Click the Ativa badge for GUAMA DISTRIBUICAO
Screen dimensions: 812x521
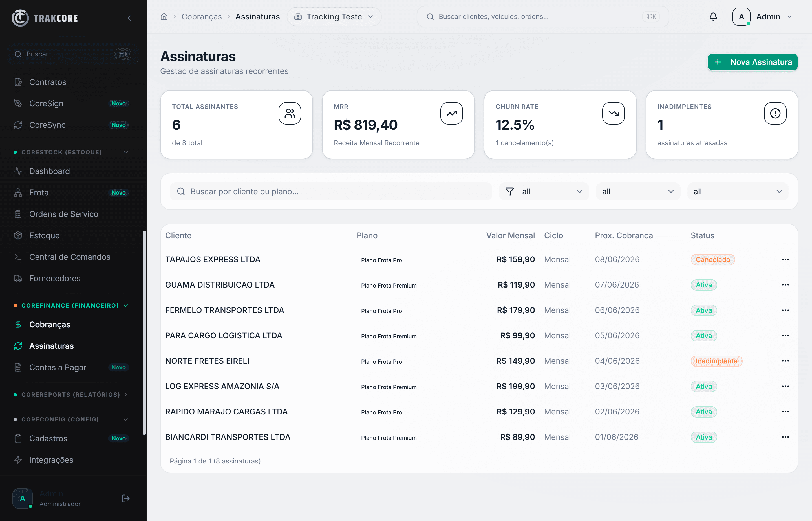click(x=704, y=285)
